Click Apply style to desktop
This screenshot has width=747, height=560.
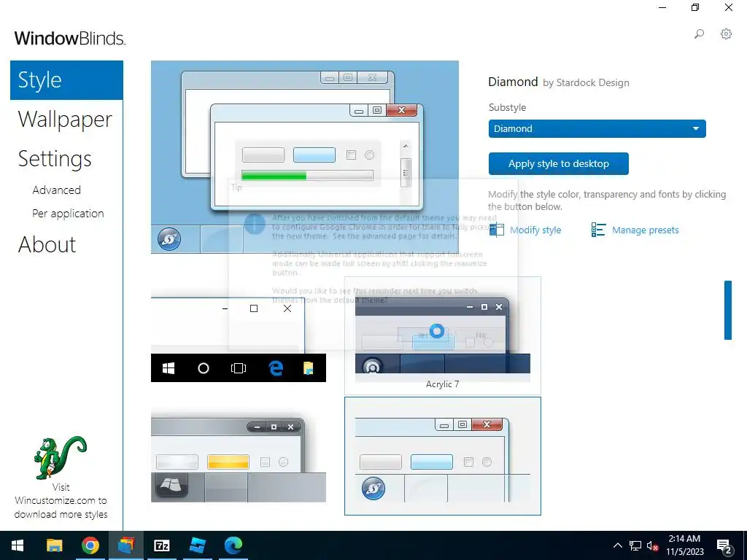558,164
